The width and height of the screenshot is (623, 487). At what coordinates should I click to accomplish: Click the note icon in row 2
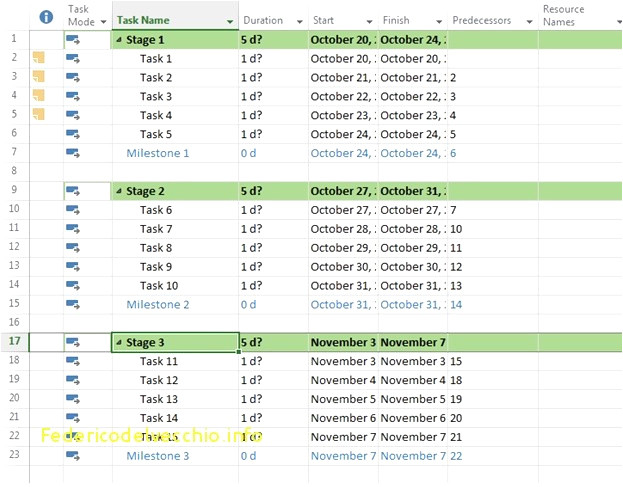pos(38,58)
